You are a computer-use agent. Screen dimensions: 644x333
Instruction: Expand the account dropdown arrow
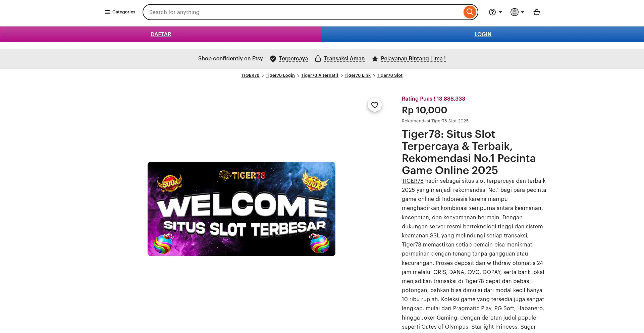point(523,12)
